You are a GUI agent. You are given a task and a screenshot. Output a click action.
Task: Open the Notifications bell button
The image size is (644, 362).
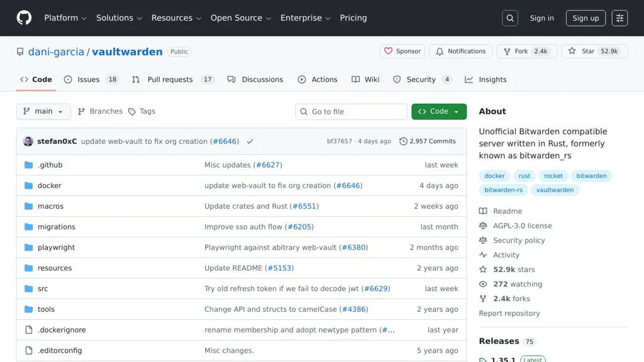[460, 52]
